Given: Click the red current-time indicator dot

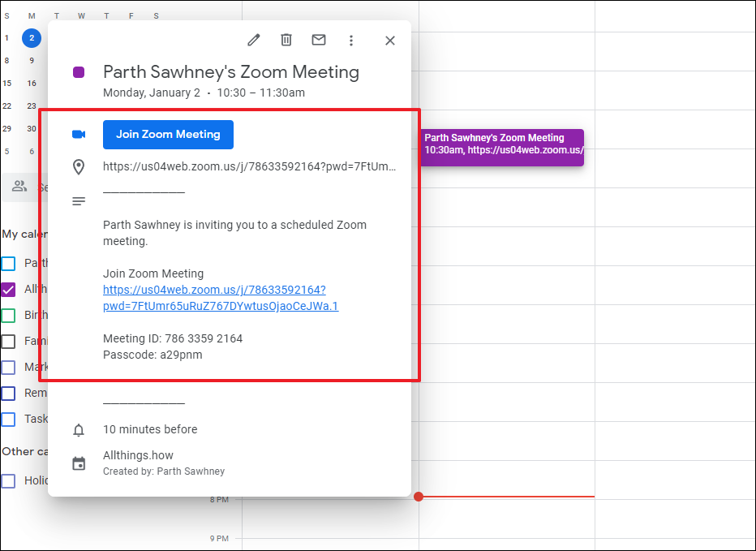Looking at the screenshot, I should click(419, 497).
